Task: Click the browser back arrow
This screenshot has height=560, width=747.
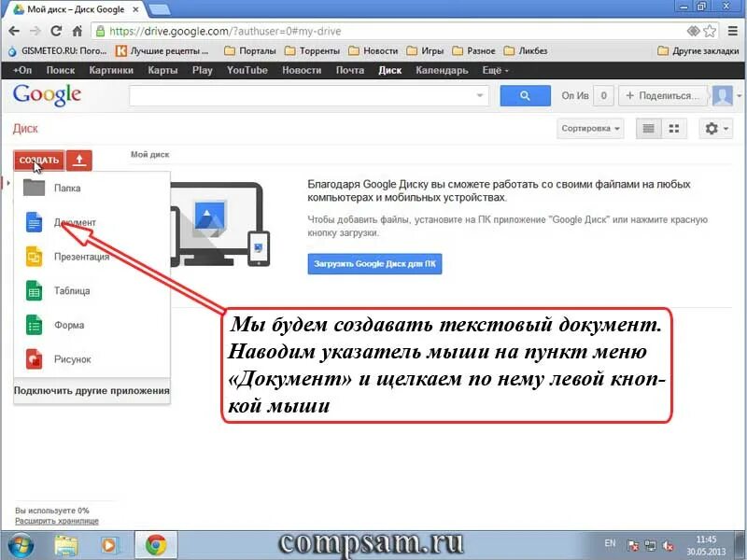Action: click(14, 32)
